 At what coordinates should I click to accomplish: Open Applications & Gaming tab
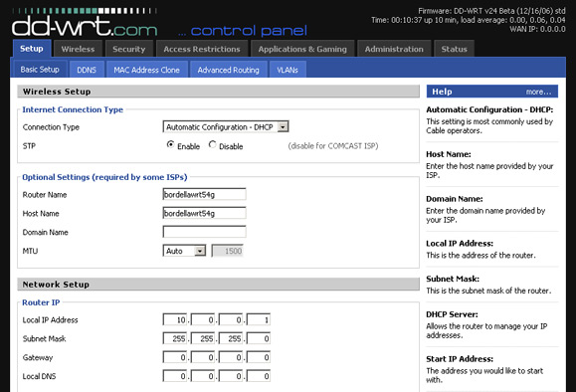[302, 49]
